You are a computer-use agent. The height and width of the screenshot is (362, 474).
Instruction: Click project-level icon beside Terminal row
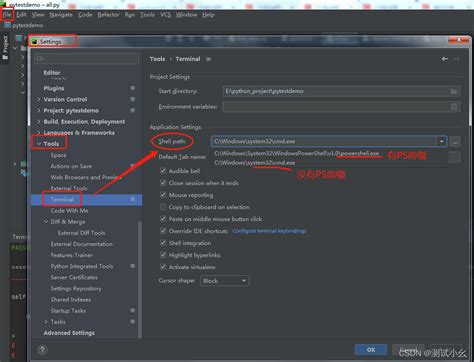(133, 199)
